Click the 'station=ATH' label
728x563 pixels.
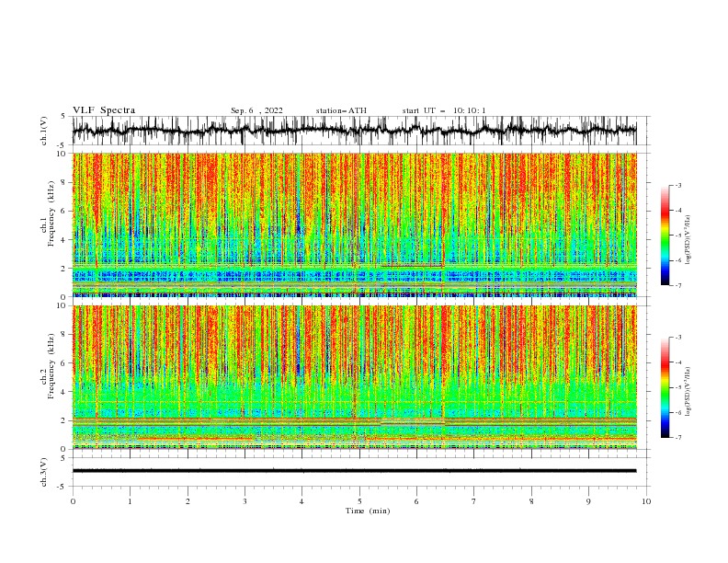click(341, 110)
